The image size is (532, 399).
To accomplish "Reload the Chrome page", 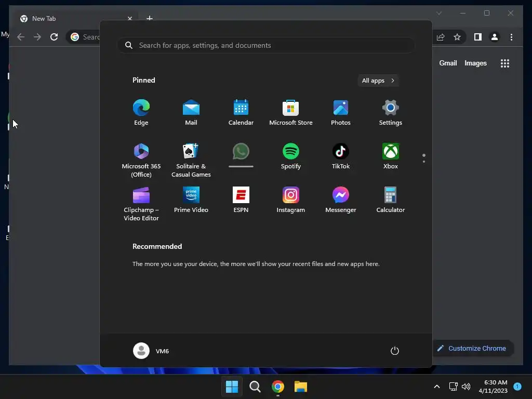I will (x=54, y=37).
